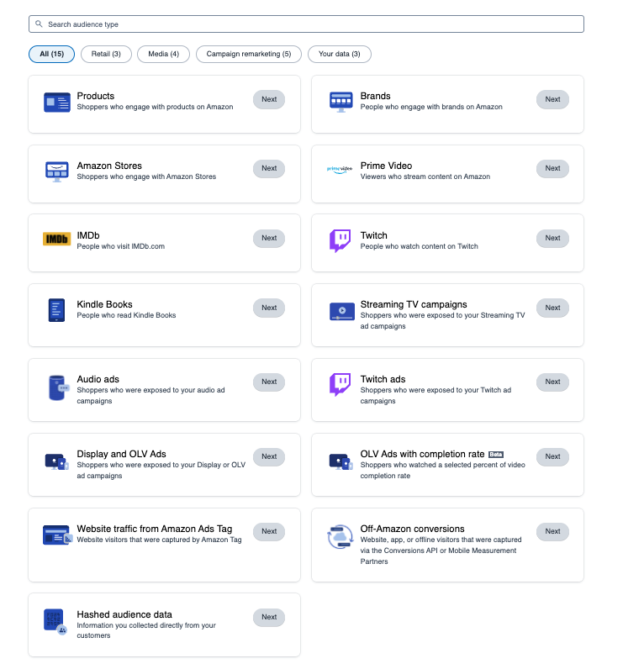The height and width of the screenshot is (669, 644).
Task: Click the OLV Ads with completion rate icon
Action: 340,461
